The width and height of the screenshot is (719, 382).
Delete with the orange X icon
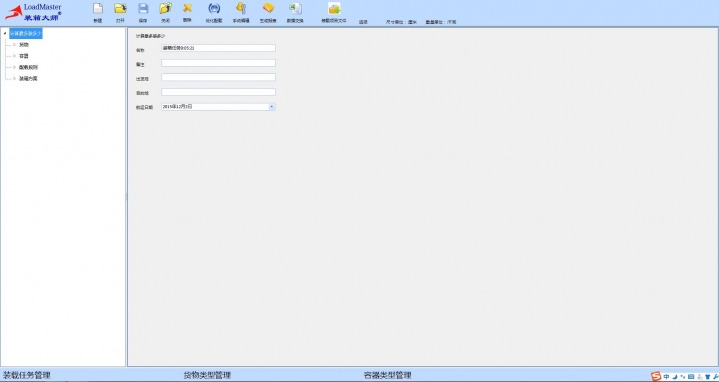click(187, 8)
